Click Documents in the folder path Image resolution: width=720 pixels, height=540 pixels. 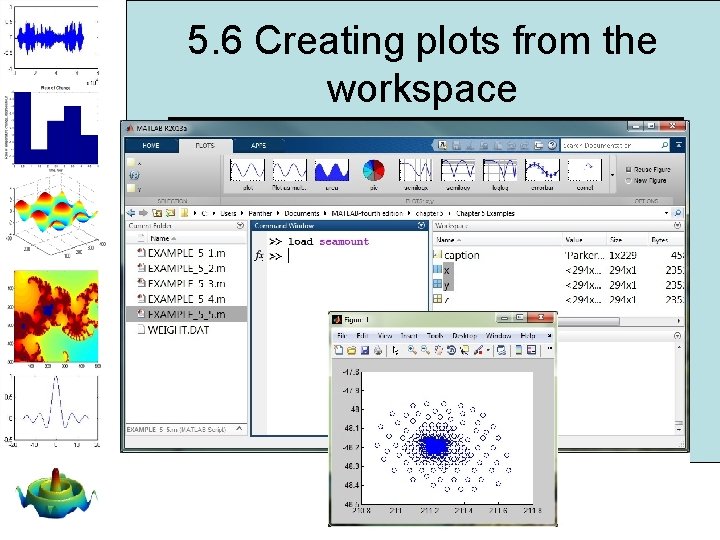click(x=302, y=213)
